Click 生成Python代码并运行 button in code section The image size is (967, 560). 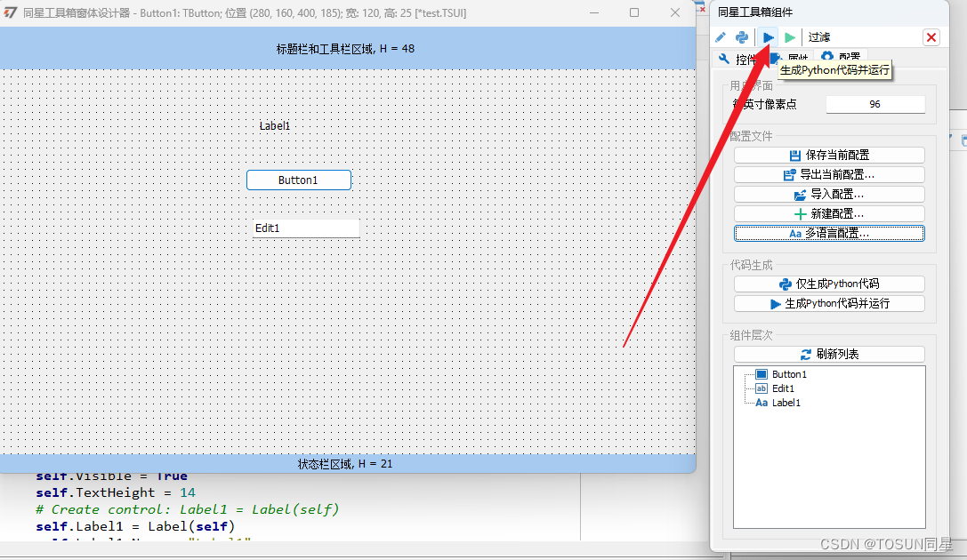(829, 304)
